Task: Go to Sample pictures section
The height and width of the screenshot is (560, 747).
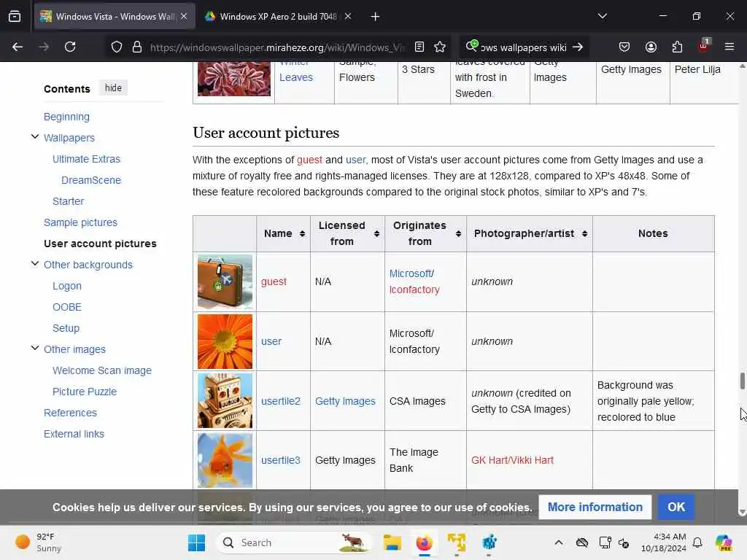Action: pos(80,222)
